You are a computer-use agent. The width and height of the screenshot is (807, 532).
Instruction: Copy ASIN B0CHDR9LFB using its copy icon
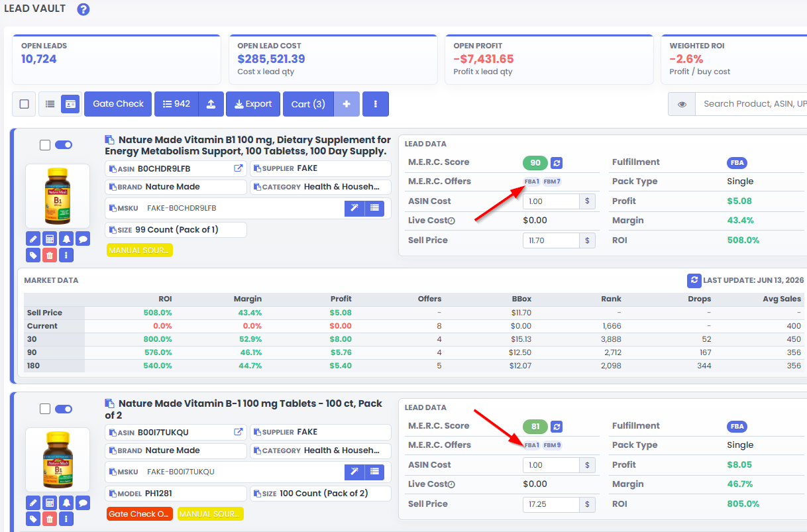tap(113, 169)
